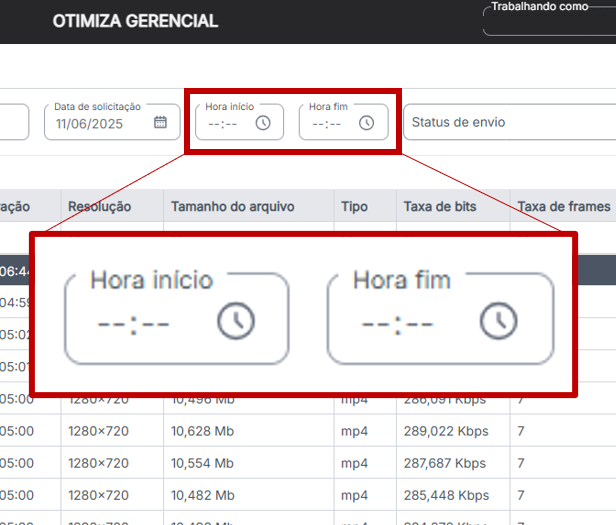Focus the Hora início time input
The height and width of the screenshot is (525, 616).
pyautogui.click(x=239, y=122)
